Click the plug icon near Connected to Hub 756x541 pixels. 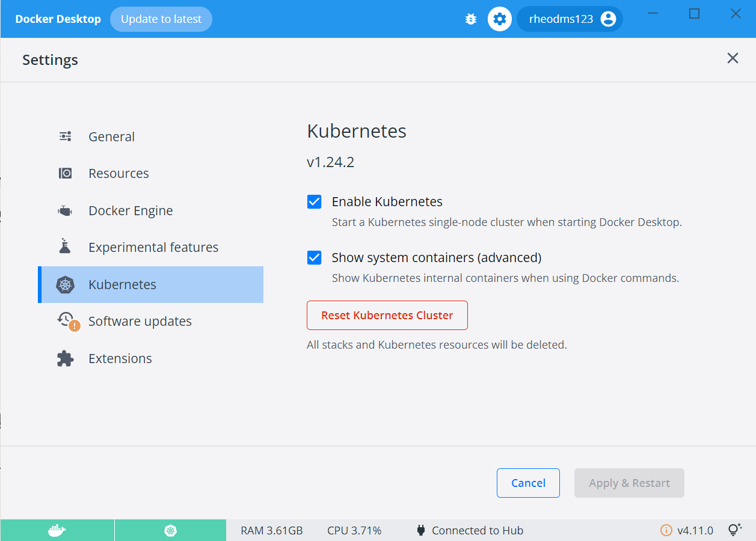421,530
